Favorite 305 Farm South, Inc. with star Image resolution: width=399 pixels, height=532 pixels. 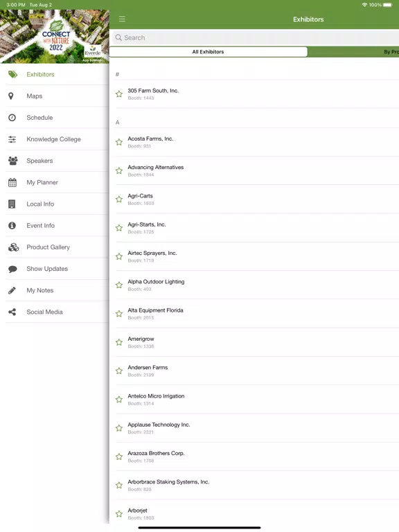coord(119,94)
